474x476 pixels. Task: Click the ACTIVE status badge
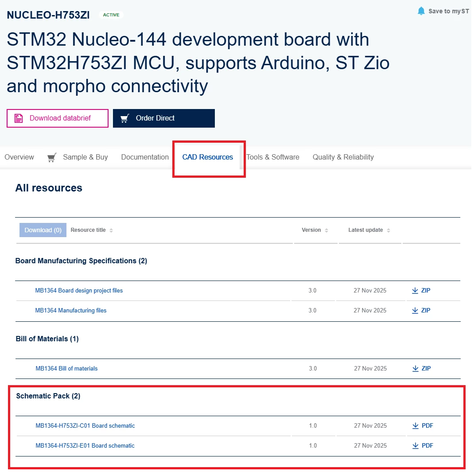point(111,15)
